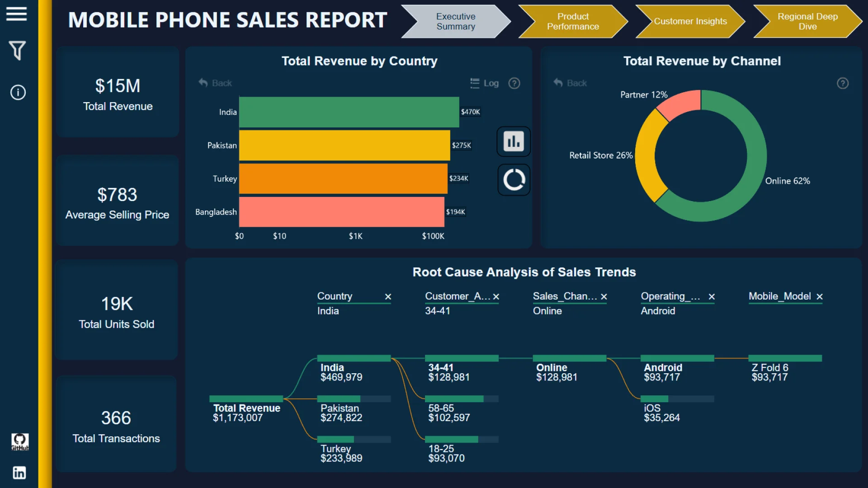Screen dimensions: 868x488
Task: Click Back button in Revenue by Country
Action: (x=215, y=83)
